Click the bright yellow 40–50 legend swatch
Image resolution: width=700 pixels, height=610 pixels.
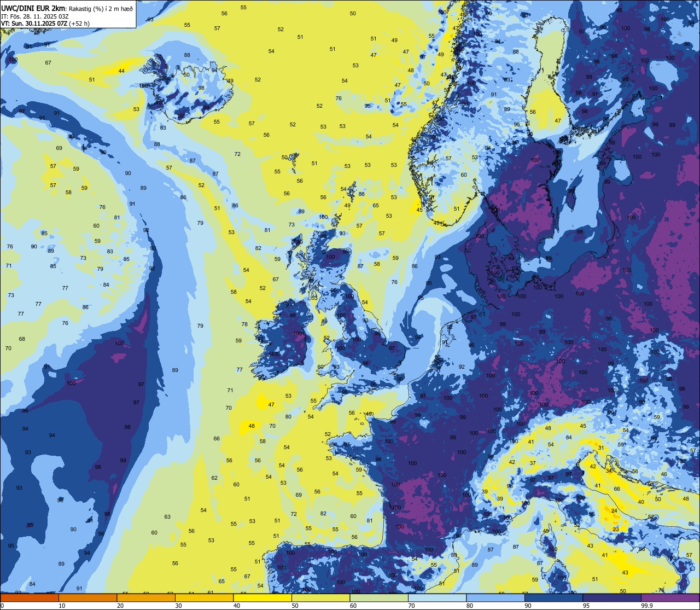point(262,598)
